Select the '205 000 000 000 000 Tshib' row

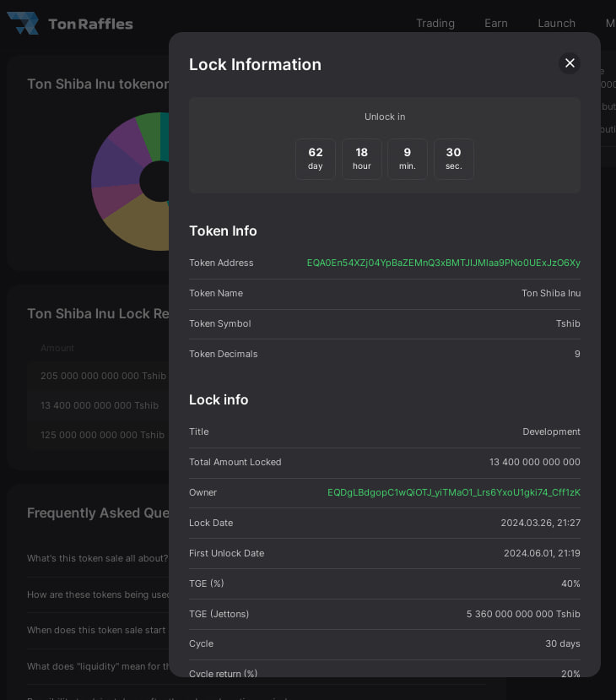tap(98, 376)
